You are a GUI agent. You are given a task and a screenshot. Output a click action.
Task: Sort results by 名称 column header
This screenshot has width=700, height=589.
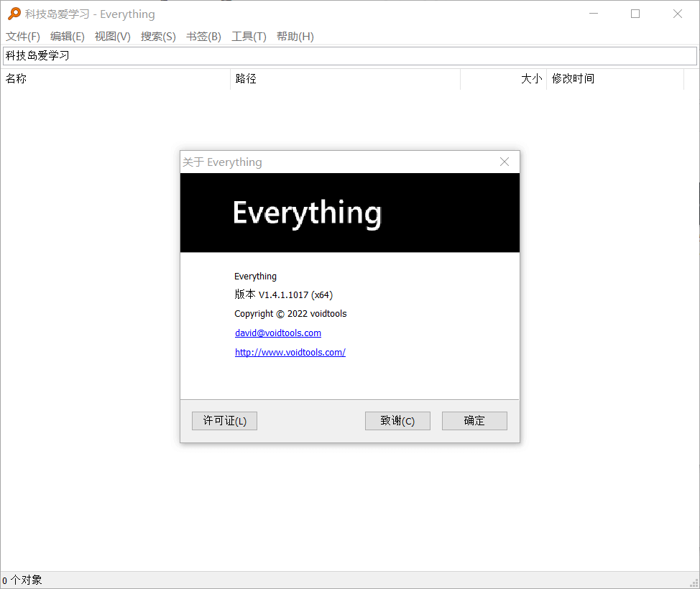click(115, 79)
